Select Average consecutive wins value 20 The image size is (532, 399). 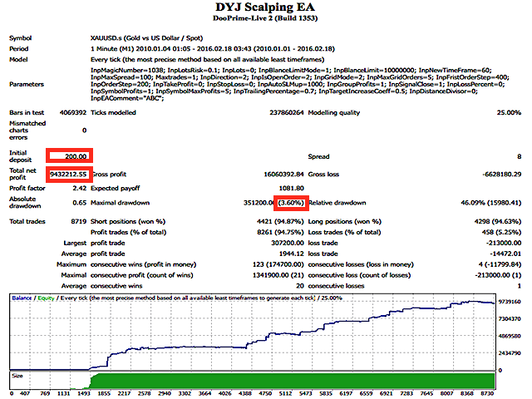300,286
